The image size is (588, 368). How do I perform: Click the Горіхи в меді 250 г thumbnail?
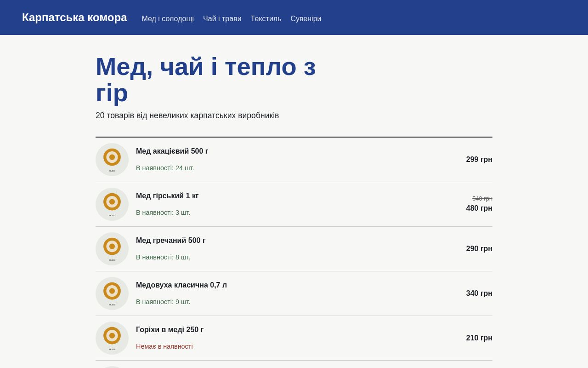[112, 338]
